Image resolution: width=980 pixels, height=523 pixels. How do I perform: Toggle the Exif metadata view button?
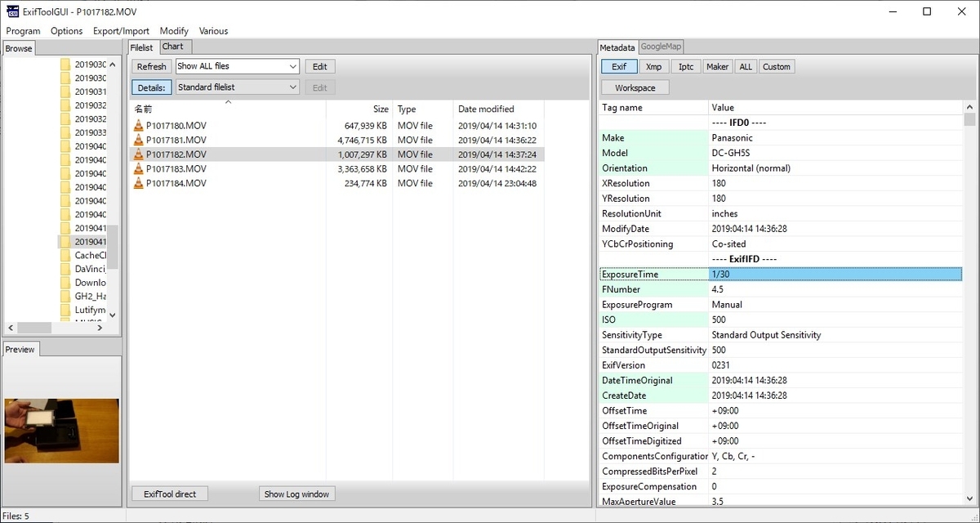coord(619,67)
